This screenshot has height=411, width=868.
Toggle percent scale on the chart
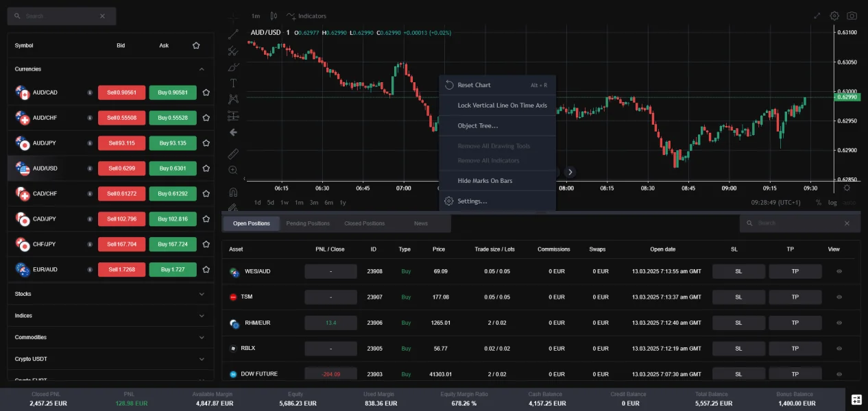tap(818, 203)
